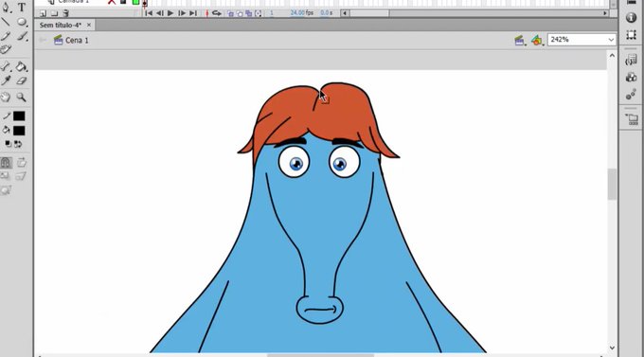Select the Text tool

click(x=22, y=7)
